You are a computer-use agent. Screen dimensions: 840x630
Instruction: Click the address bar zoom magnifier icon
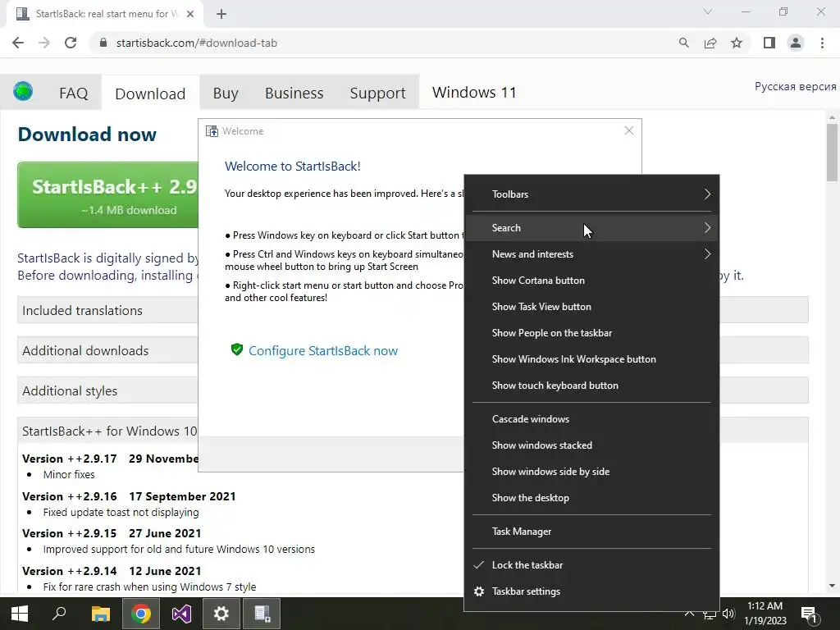pos(683,43)
